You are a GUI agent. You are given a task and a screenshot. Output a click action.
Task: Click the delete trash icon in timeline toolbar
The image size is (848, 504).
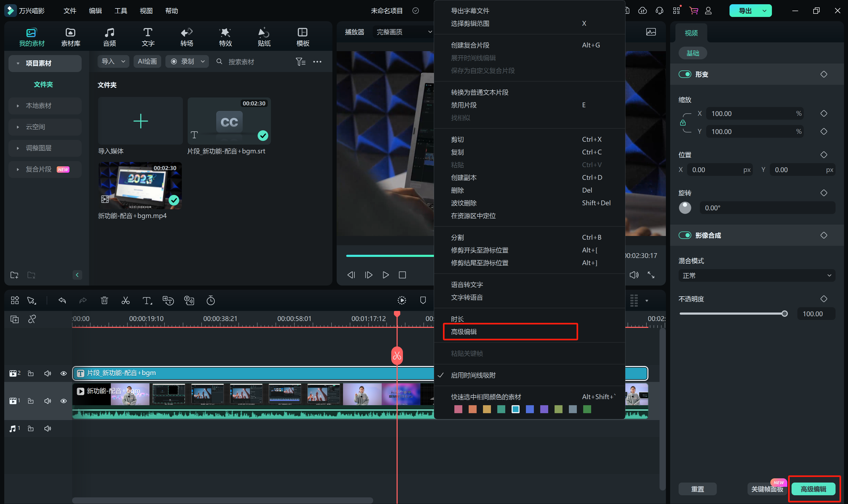click(x=104, y=301)
